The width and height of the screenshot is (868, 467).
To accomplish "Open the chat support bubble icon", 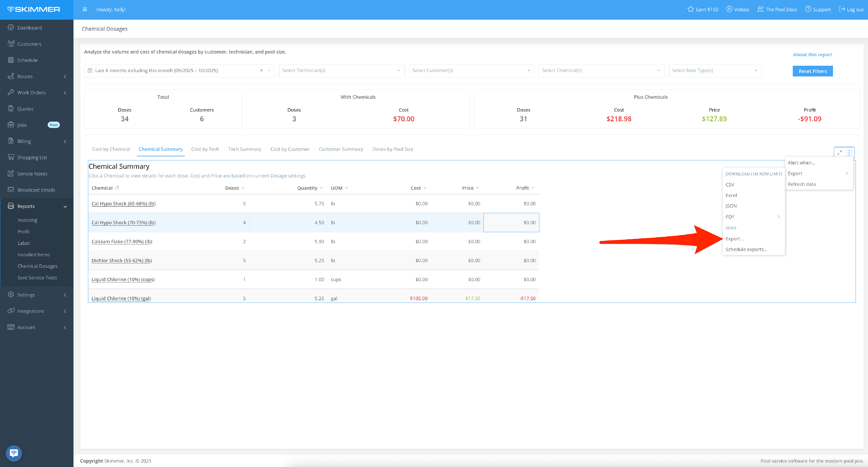I will [x=14, y=453].
